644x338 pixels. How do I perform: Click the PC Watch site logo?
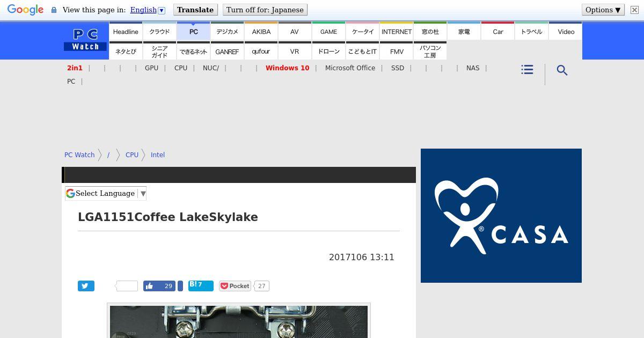pyautogui.click(x=85, y=40)
